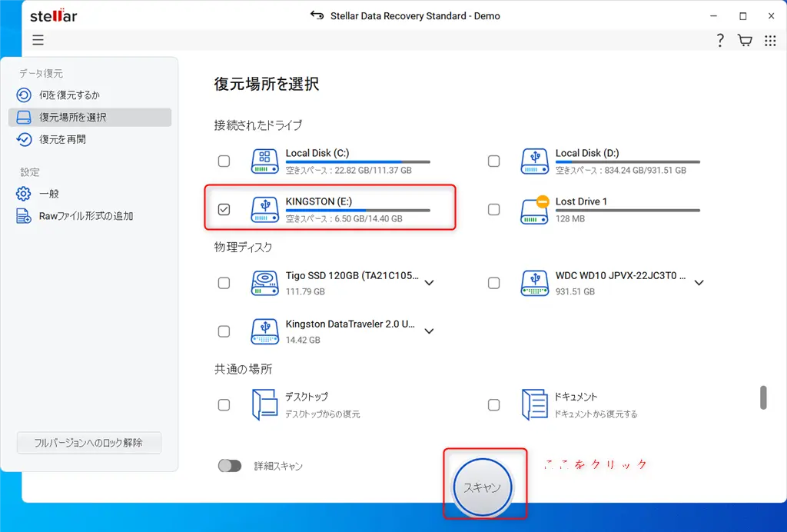Open the hamburger menu
787x532 pixels.
point(38,40)
